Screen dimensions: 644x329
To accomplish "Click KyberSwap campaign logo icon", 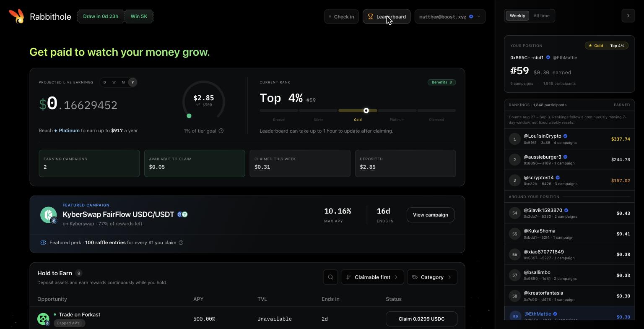I will click(49, 215).
